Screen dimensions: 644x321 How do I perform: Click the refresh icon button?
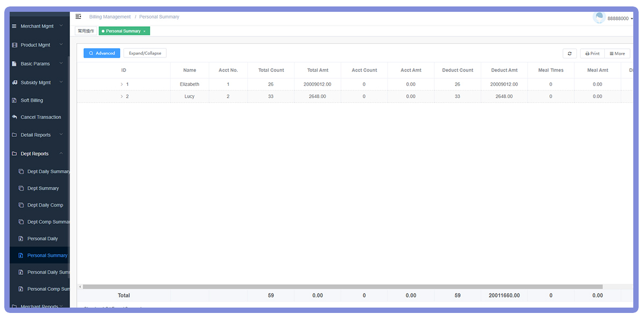pyautogui.click(x=569, y=54)
